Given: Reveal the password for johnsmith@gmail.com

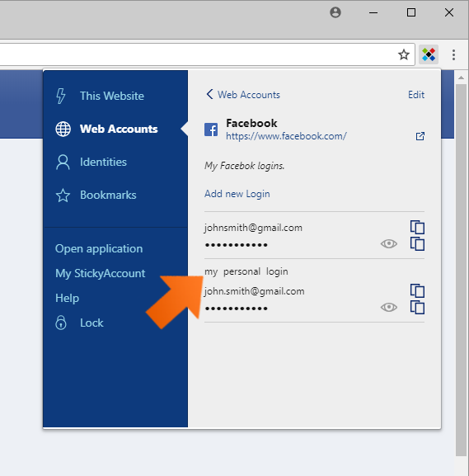Looking at the screenshot, I should point(388,243).
